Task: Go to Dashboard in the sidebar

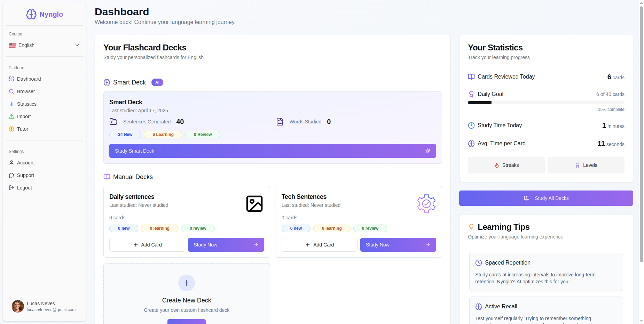Action: (44, 79)
